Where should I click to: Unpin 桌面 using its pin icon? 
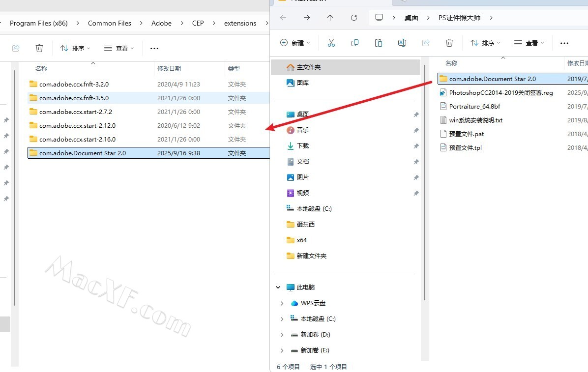click(416, 114)
